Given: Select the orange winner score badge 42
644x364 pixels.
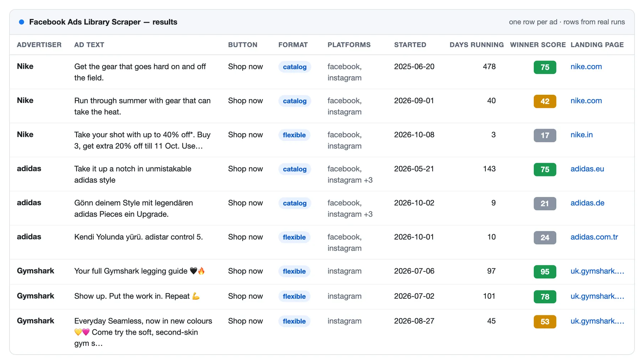Looking at the screenshot, I should (545, 101).
